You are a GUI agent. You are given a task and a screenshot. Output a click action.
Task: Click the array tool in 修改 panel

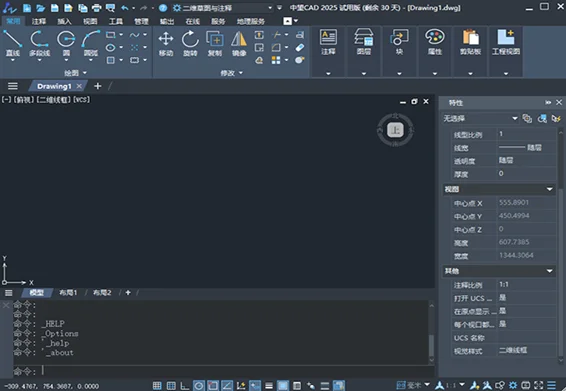(276, 60)
